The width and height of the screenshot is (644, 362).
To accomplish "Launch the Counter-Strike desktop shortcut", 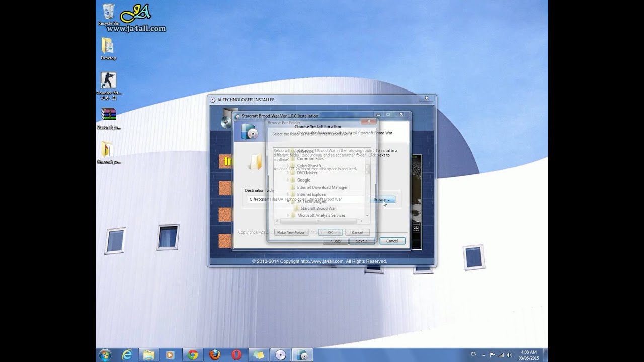I will pyautogui.click(x=108, y=85).
